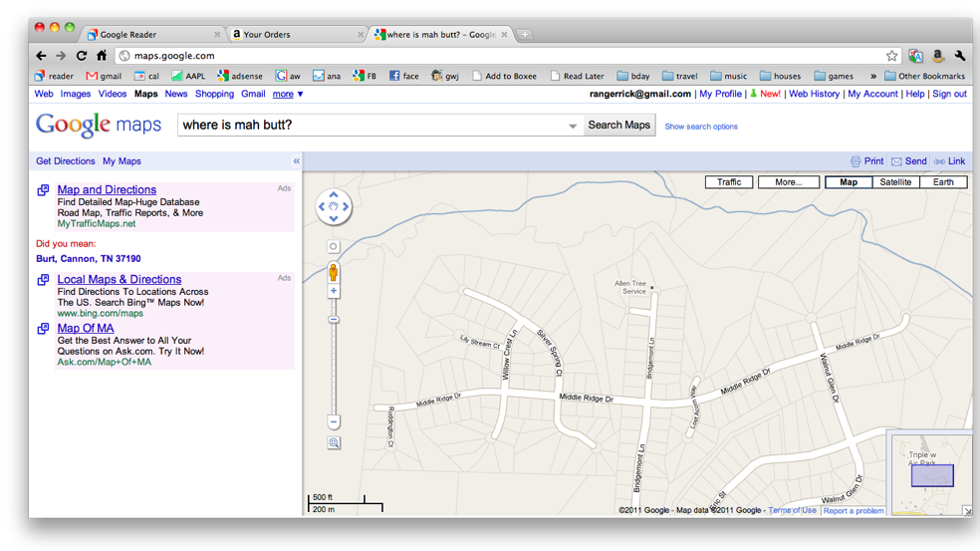The width and height of the screenshot is (980, 551).
Task: Reload the page with the refresh icon
Action: [82, 56]
